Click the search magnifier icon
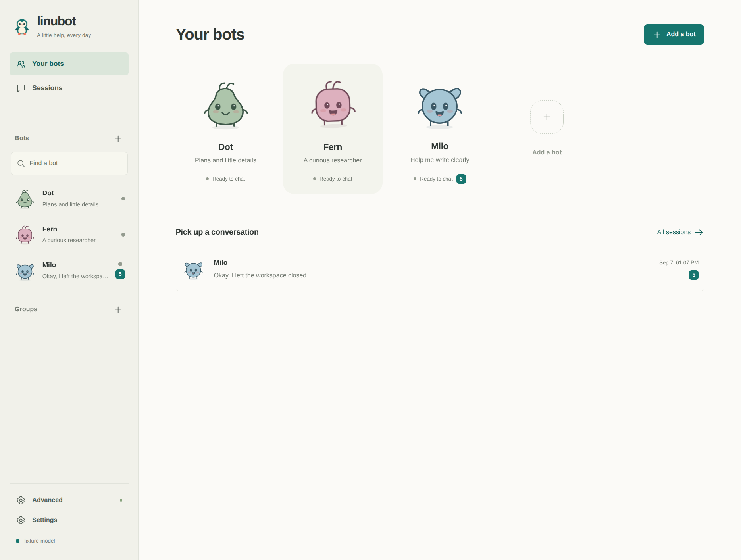This screenshot has width=741, height=560. (21, 164)
